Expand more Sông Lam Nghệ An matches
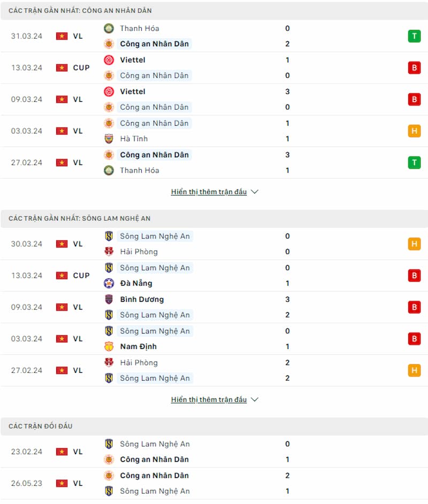428x504 pixels. click(209, 400)
